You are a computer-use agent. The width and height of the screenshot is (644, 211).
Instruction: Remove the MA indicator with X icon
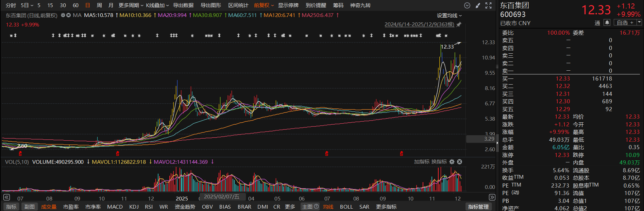click(68, 15)
